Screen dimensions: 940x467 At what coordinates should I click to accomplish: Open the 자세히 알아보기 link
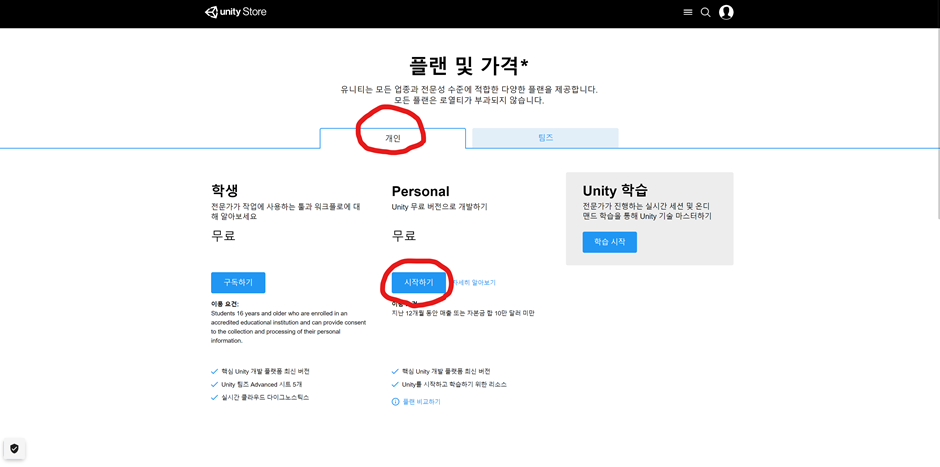(474, 282)
